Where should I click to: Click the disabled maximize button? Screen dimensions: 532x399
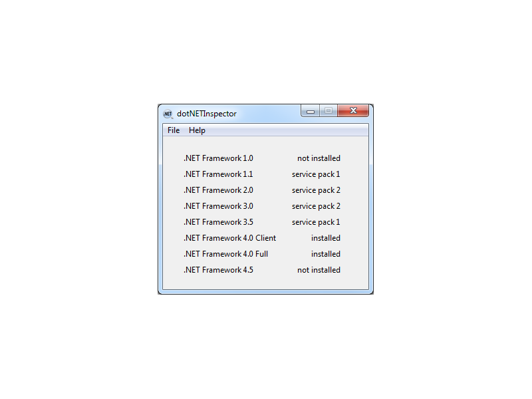pyautogui.click(x=329, y=111)
